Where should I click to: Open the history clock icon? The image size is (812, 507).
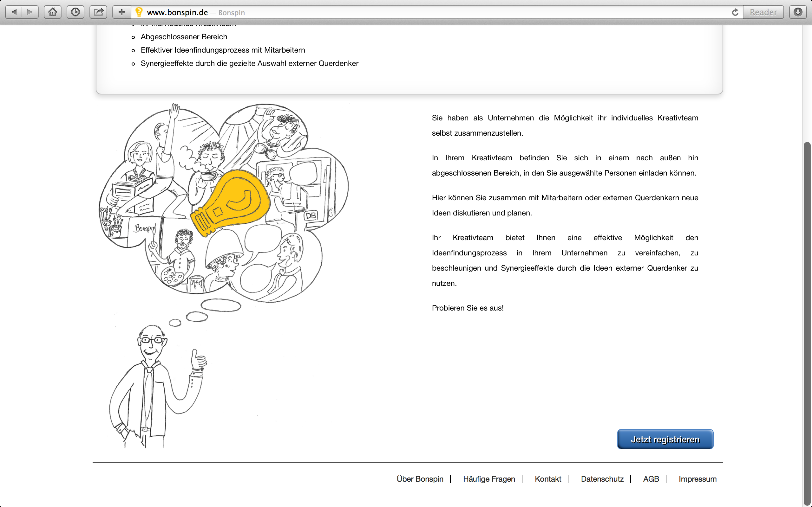point(75,12)
